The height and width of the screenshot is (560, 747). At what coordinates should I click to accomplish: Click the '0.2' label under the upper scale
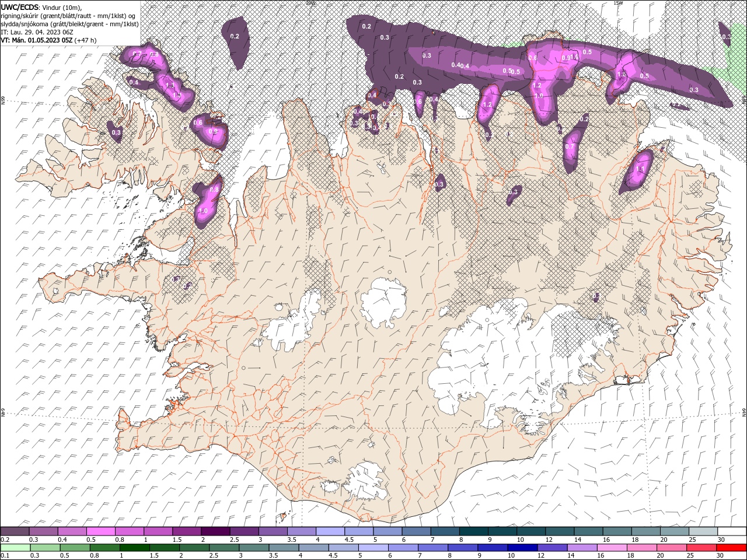[4, 540]
